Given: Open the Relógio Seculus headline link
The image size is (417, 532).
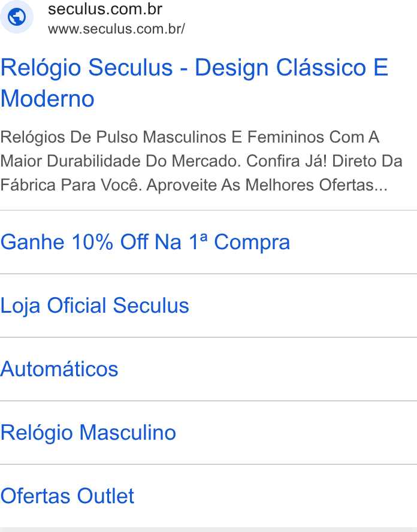Looking at the screenshot, I should (x=194, y=83).
